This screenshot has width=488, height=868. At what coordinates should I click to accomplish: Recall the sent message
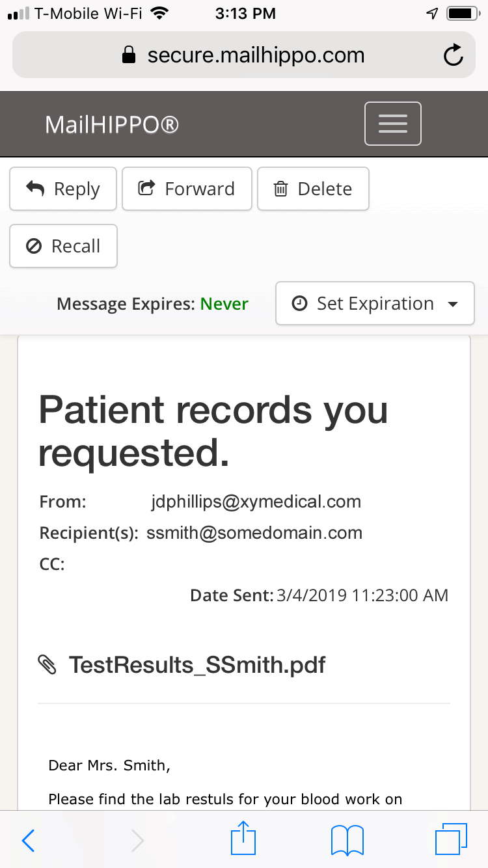63,246
